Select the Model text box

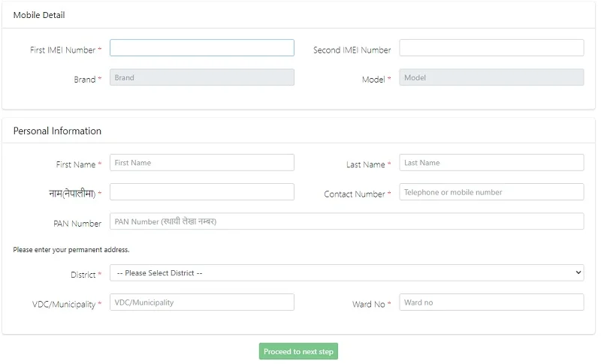[491, 77]
